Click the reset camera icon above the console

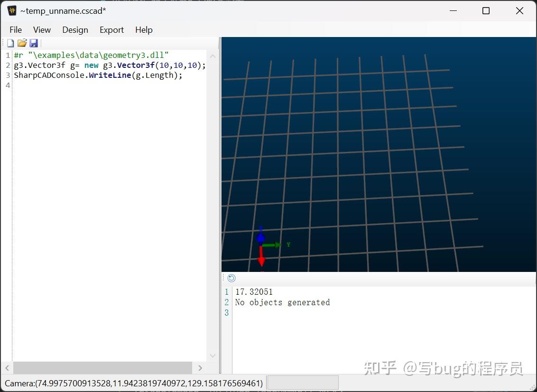click(231, 278)
